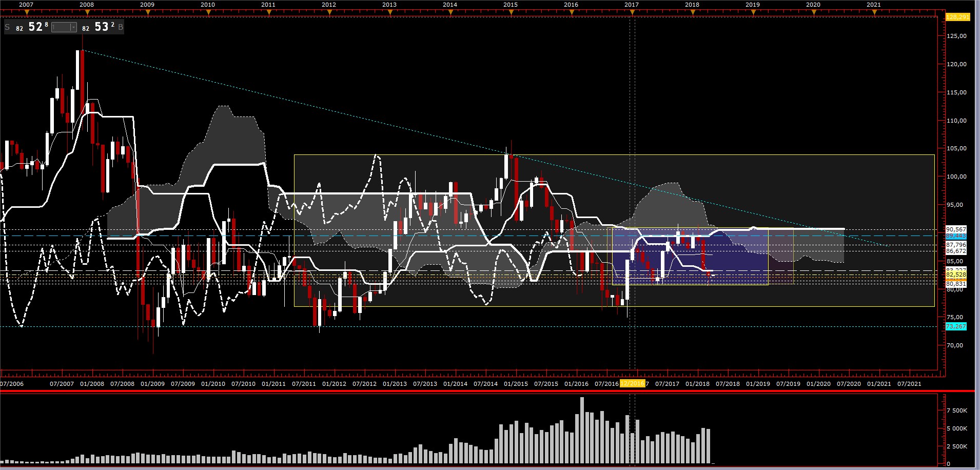Click the 07/2007 date axis label
Viewport: 980px width, 470px height.
point(62,384)
